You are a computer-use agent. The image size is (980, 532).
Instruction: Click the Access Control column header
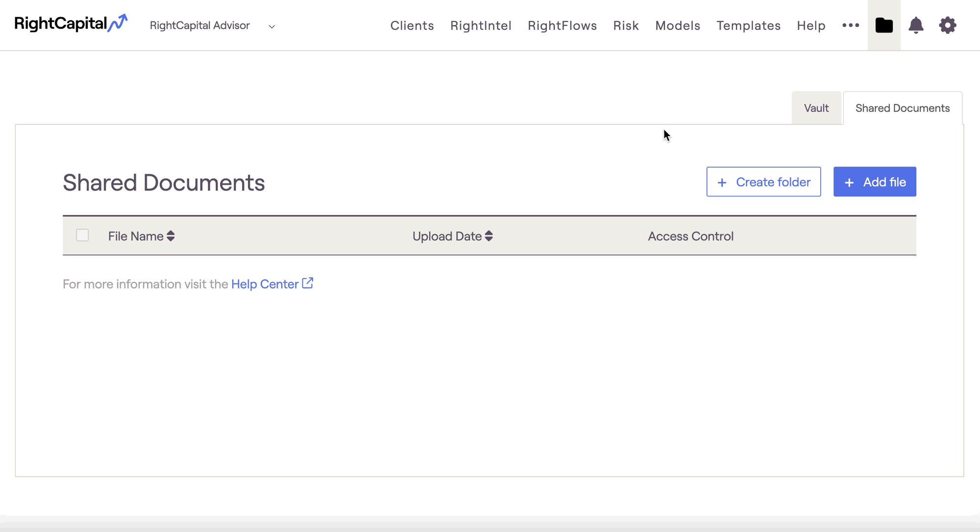coord(690,236)
